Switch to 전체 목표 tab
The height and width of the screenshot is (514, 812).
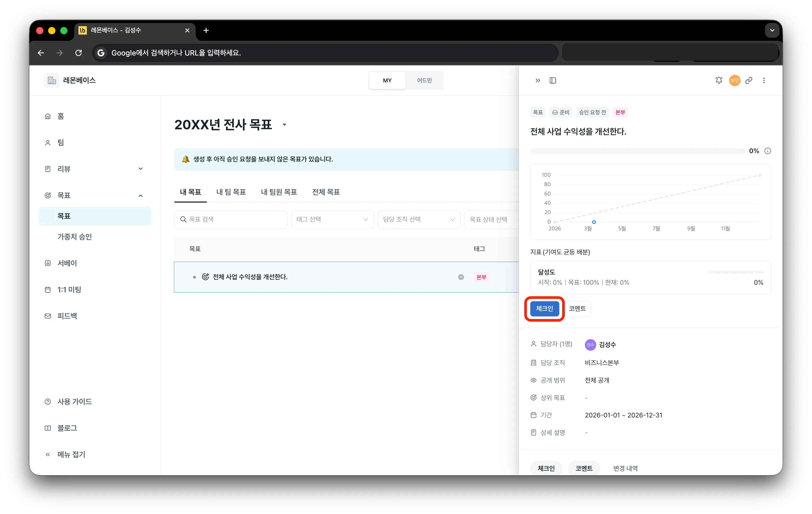[x=326, y=192]
